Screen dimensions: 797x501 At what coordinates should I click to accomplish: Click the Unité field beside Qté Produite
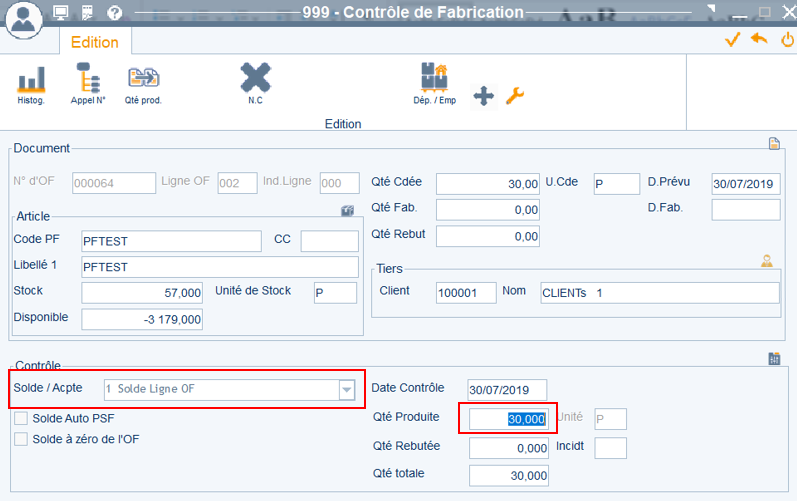(x=610, y=419)
